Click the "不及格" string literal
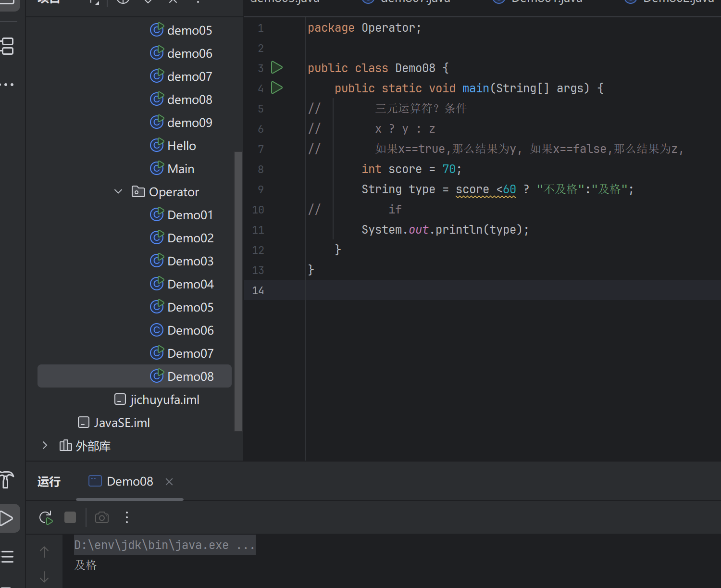The height and width of the screenshot is (588, 721). coord(560,189)
